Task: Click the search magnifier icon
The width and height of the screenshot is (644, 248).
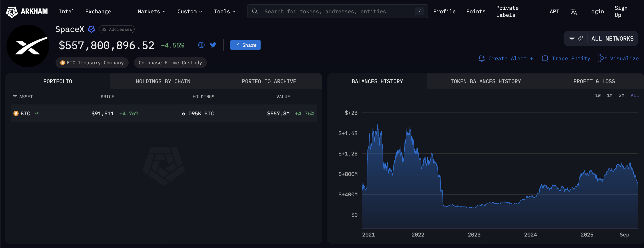Action: [255, 11]
